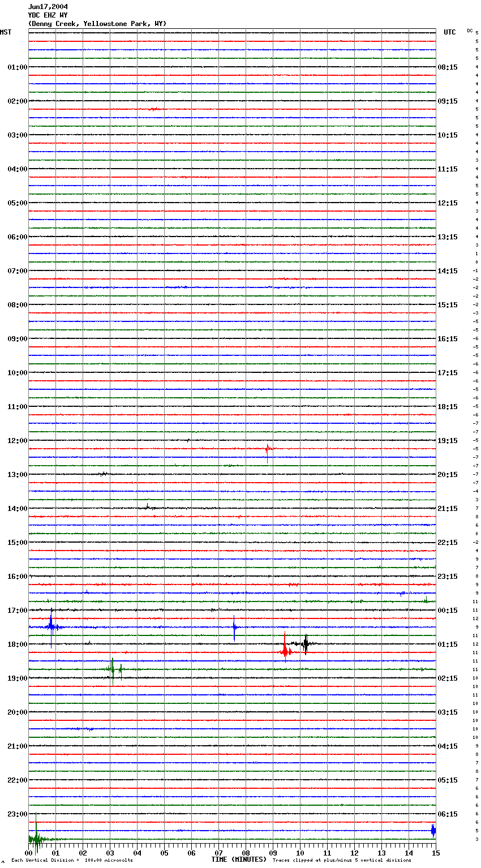The image size is (481, 868).
Task: Click the "01:00" MST time label
Action: 18,67
